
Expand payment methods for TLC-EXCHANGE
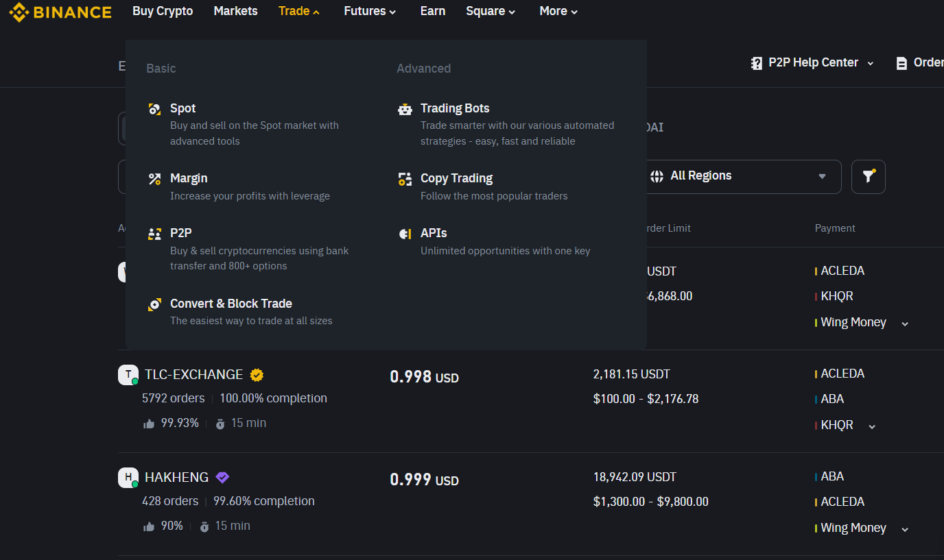coord(872,426)
